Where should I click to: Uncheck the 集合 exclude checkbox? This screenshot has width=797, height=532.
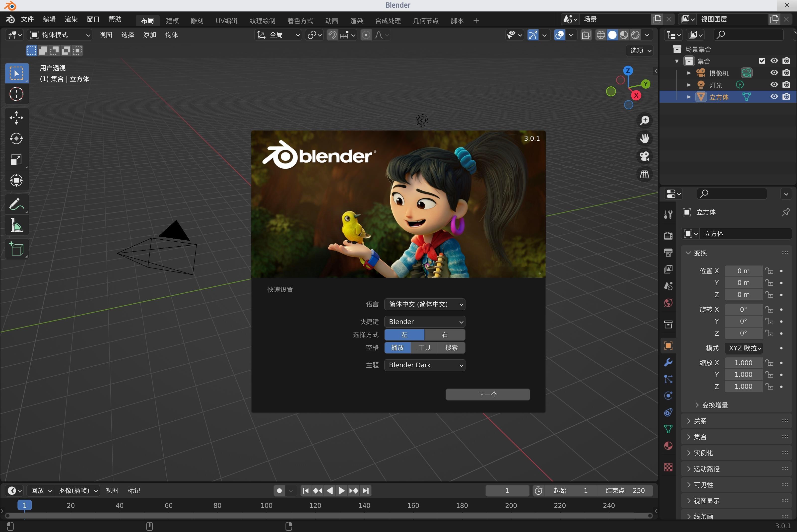coord(762,61)
